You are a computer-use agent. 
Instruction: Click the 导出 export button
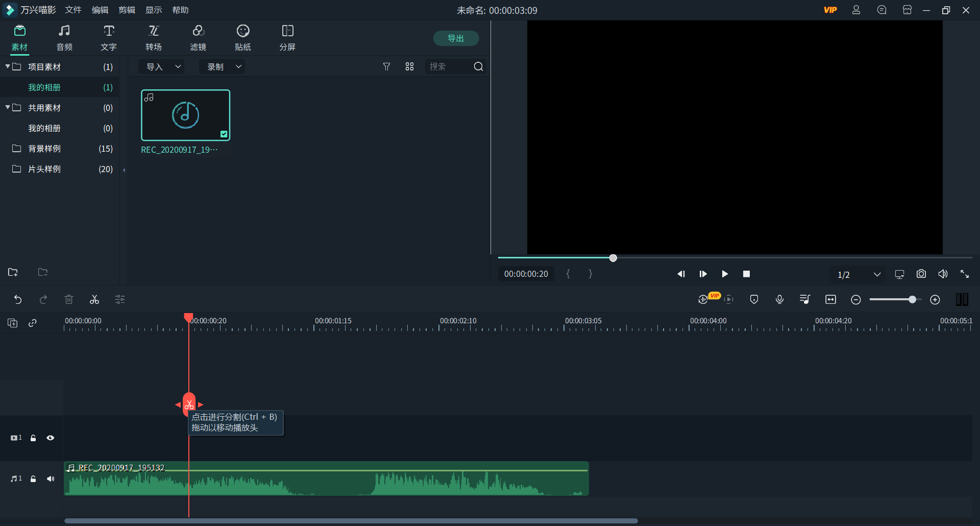[x=455, y=38]
